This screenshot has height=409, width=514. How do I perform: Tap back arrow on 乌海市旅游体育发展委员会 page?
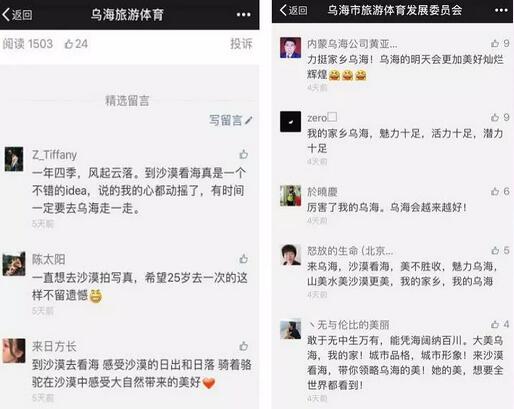(x=293, y=10)
